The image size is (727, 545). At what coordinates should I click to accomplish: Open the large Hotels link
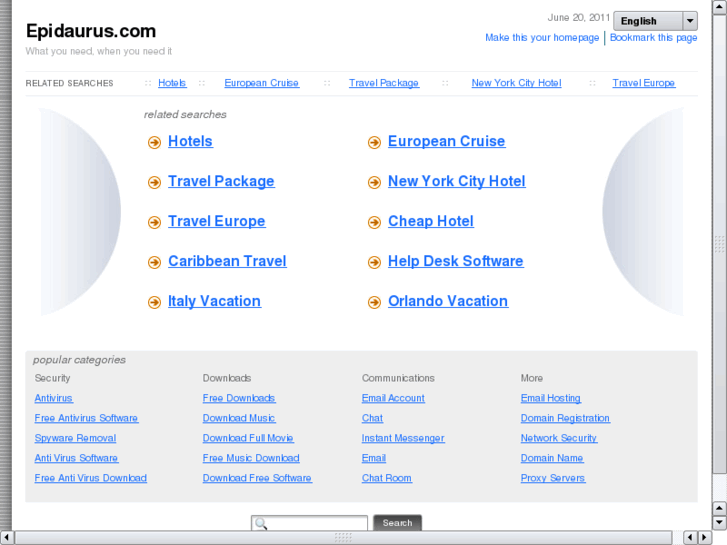tap(190, 141)
